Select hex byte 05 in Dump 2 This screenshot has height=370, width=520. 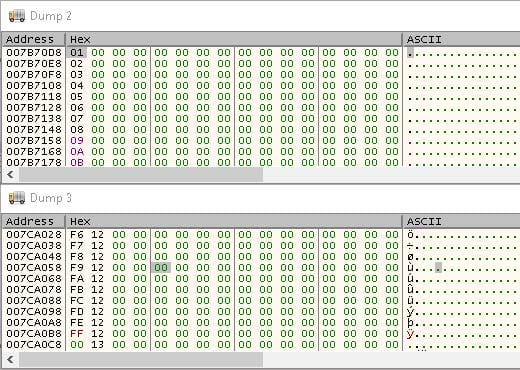(x=77, y=97)
